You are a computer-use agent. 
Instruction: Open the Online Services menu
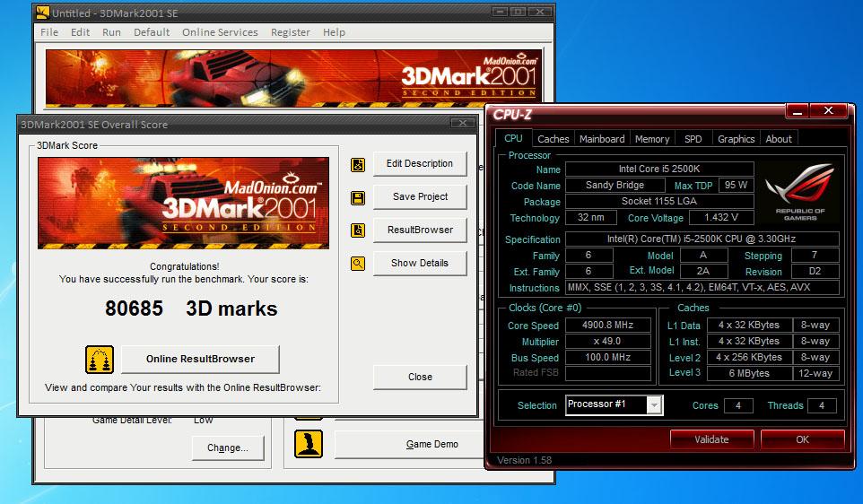pyautogui.click(x=220, y=32)
